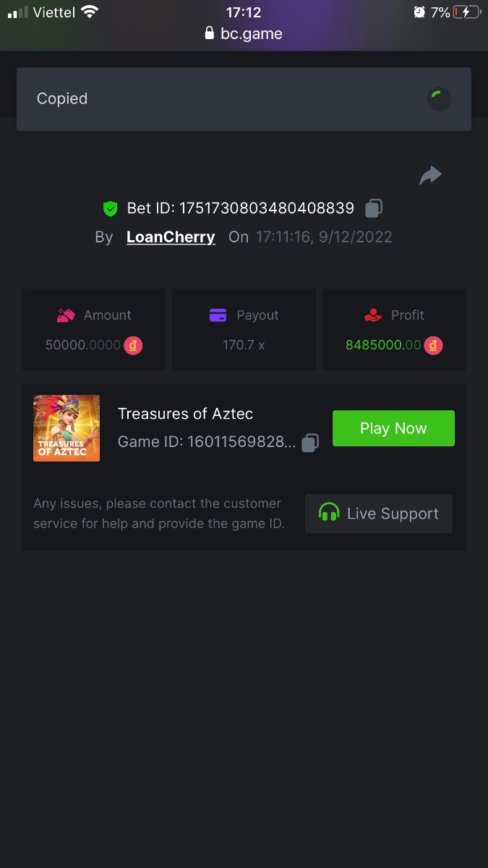Tap the lock icon beside bc.game

tap(210, 33)
